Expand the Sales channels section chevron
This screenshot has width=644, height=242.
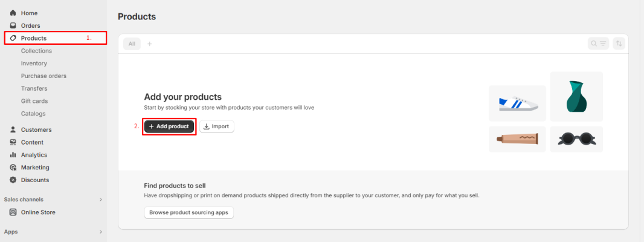(x=101, y=200)
